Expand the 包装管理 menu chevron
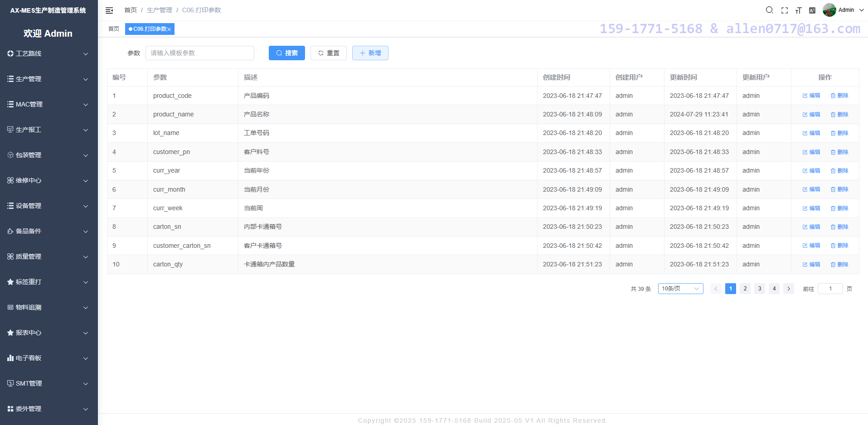This screenshot has height=425, width=868. tap(86, 155)
